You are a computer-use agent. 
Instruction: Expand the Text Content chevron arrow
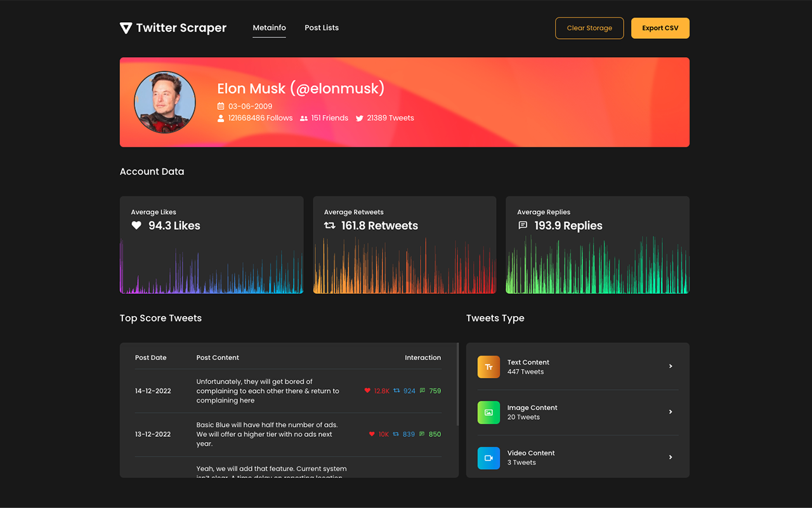671,366
